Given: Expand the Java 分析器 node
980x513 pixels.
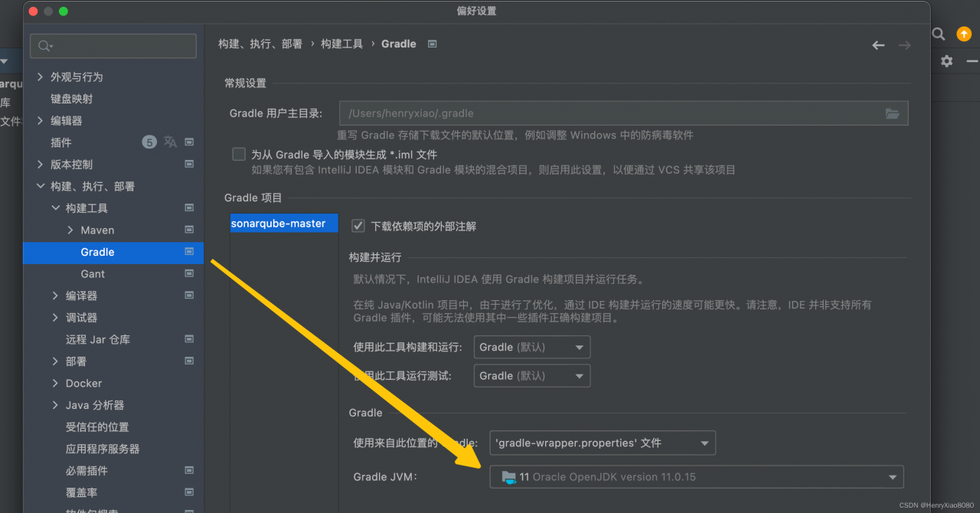Looking at the screenshot, I should tap(56, 405).
